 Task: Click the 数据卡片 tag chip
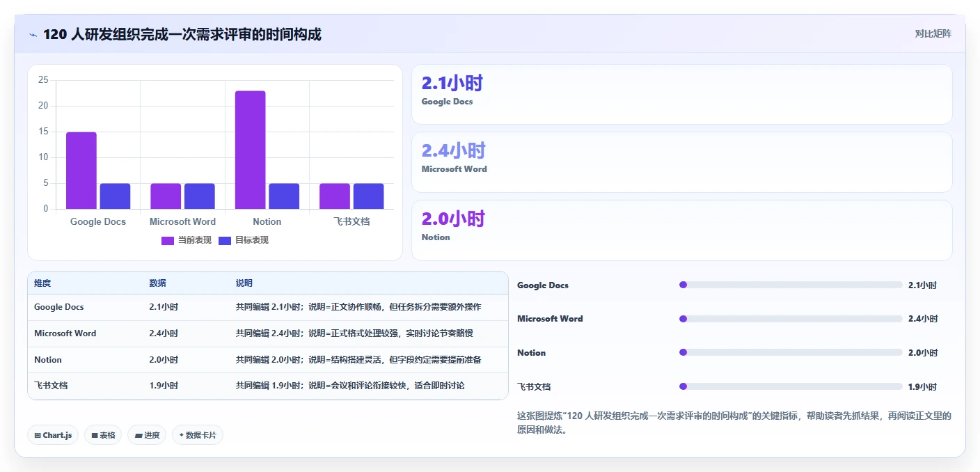point(198,435)
